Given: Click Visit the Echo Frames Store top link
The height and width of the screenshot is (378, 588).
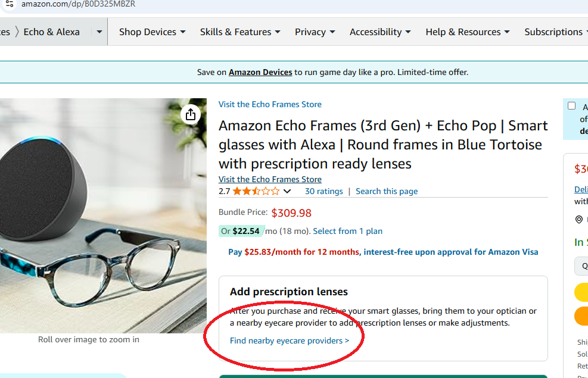Looking at the screenshot, I should [270, 105].
